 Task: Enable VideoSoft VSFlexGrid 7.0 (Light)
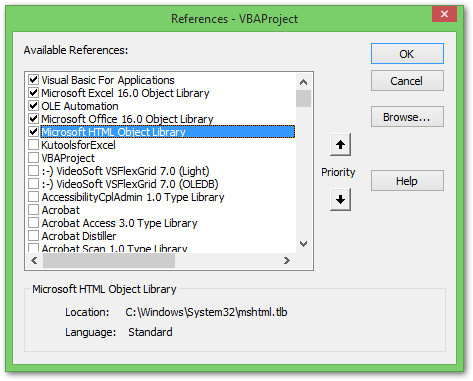point(33,171)
